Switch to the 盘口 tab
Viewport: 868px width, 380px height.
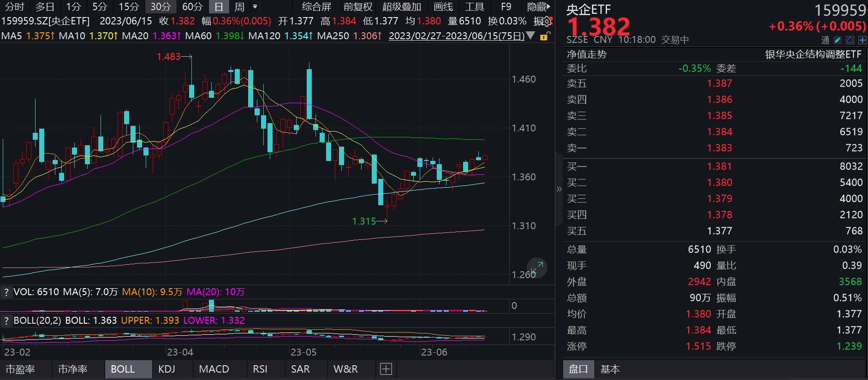coord(578,369)
